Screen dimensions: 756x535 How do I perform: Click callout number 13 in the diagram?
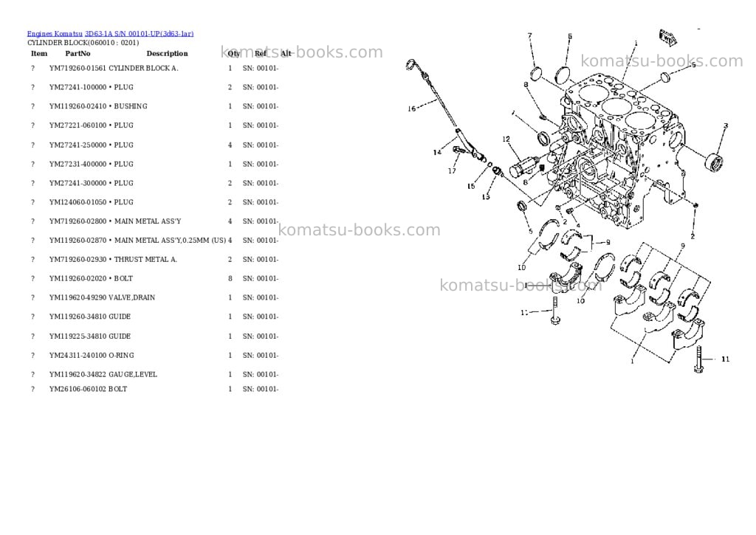coord(486,196)
